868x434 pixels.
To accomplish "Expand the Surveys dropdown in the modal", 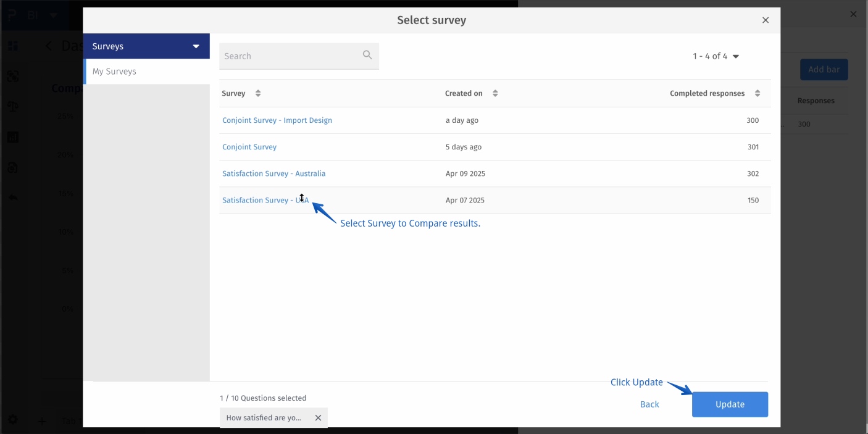I will pos(196,46).
